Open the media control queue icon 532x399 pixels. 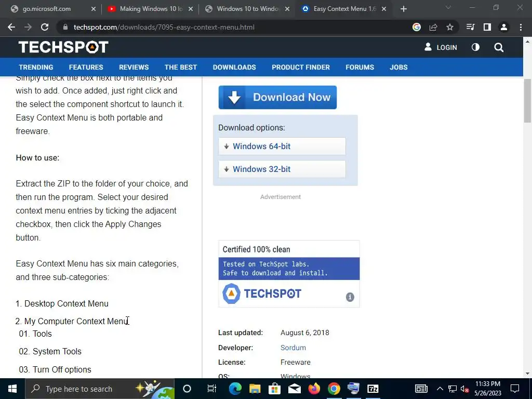click(x=471, y=27)
